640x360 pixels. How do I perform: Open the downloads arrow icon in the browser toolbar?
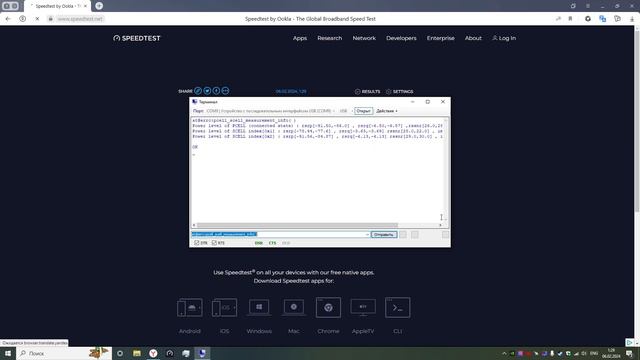click(632, 19)
